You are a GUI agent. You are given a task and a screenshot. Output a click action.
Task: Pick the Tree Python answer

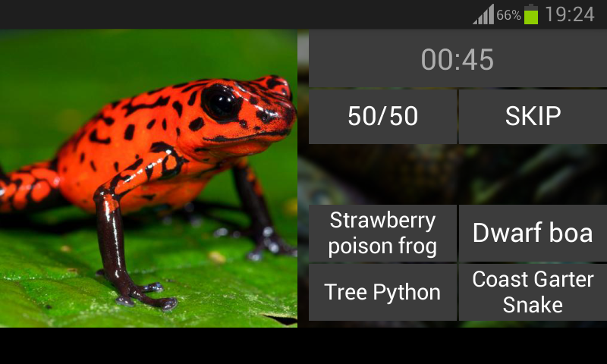[x=383, y=293]
